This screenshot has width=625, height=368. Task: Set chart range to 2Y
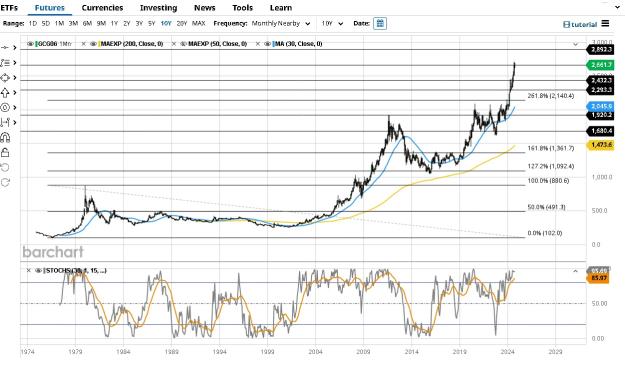[x=127, y=24]
